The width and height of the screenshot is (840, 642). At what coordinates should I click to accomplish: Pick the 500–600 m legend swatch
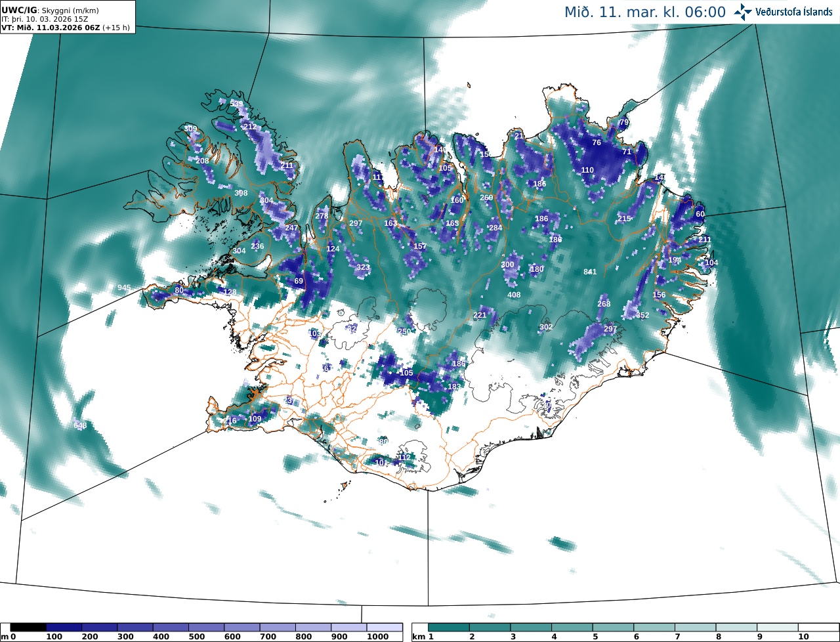click(206, 628)
